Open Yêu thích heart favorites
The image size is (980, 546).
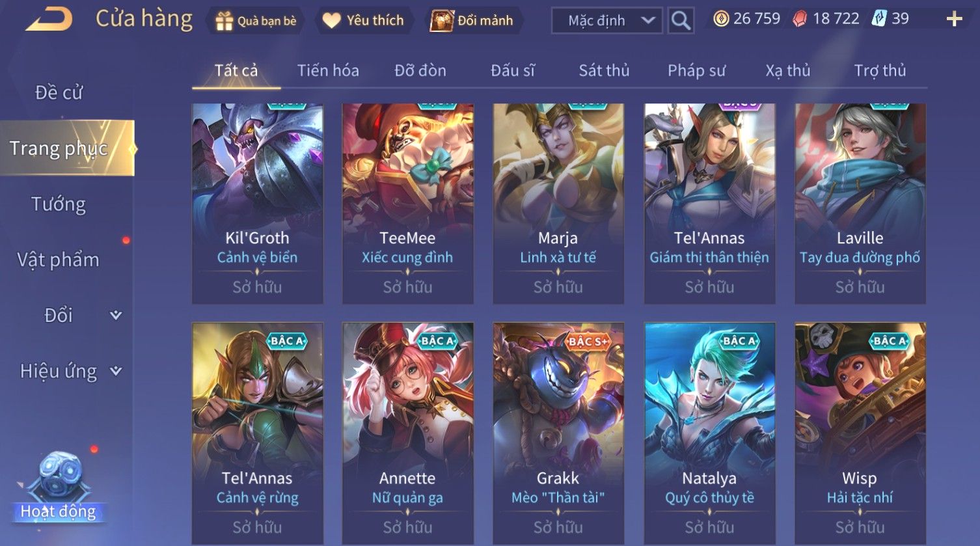click(332, 21)
